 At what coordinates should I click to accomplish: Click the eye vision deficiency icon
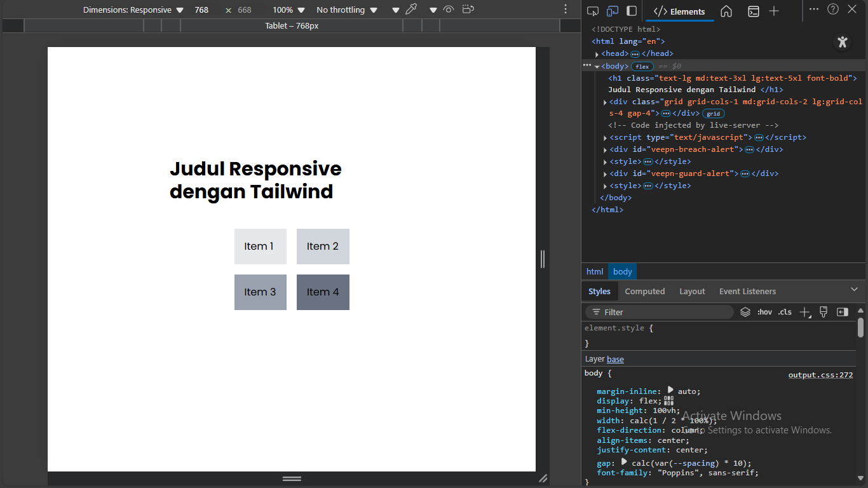click(x=449, y=10)
